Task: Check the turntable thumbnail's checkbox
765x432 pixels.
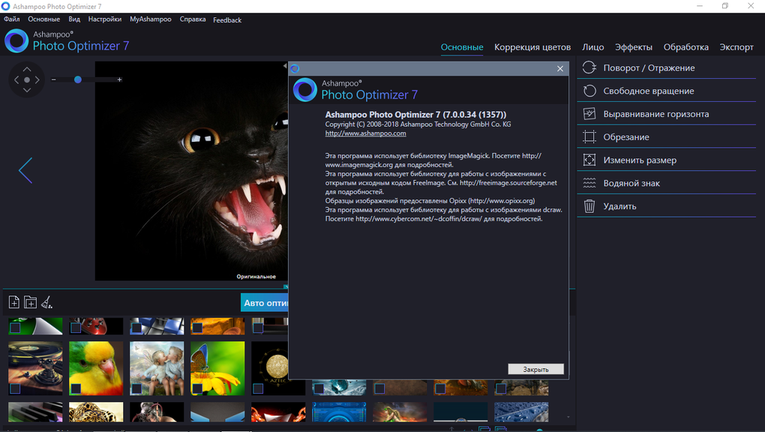Action: 15,389
